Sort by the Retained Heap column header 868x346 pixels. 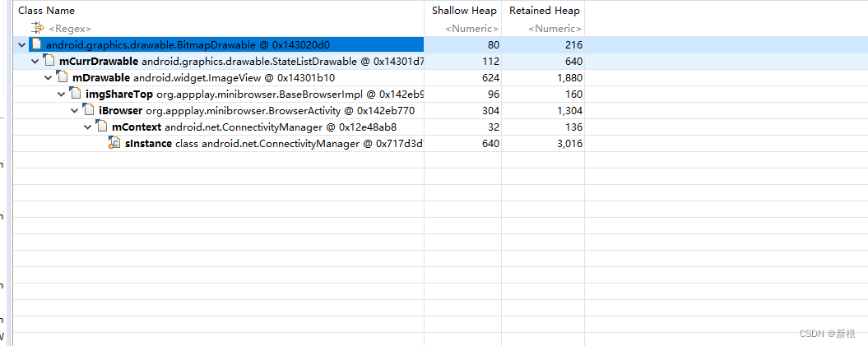(545, 11)
